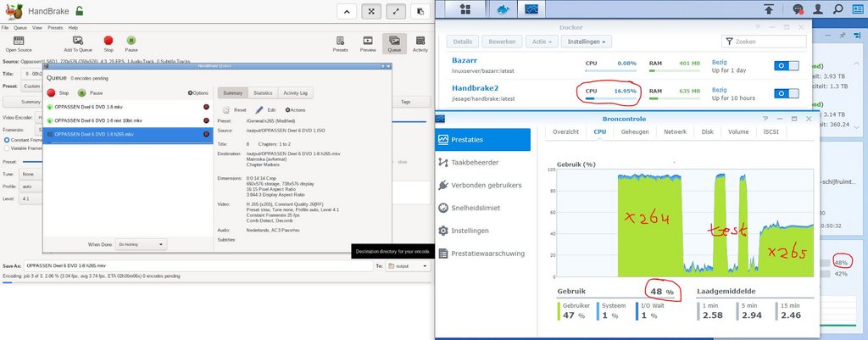Screen dimensions: 868x340
Task: Click the Save As filename field
Action: coord(199,266)
